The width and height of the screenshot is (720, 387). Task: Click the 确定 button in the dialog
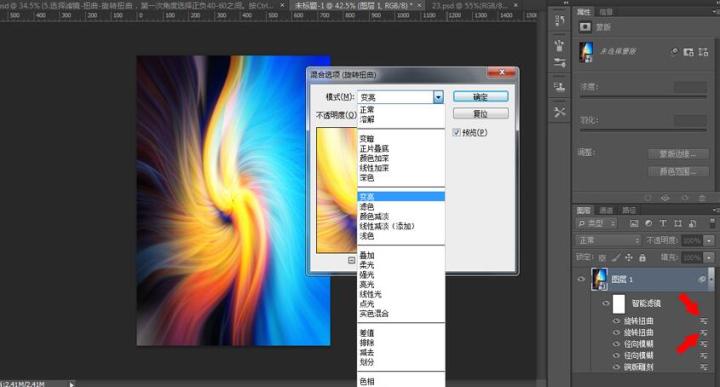click(x=481, y=97)
